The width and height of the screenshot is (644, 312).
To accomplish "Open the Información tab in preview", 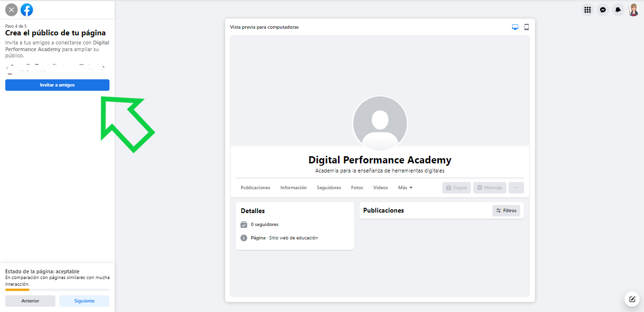I will tap(294, 188).
